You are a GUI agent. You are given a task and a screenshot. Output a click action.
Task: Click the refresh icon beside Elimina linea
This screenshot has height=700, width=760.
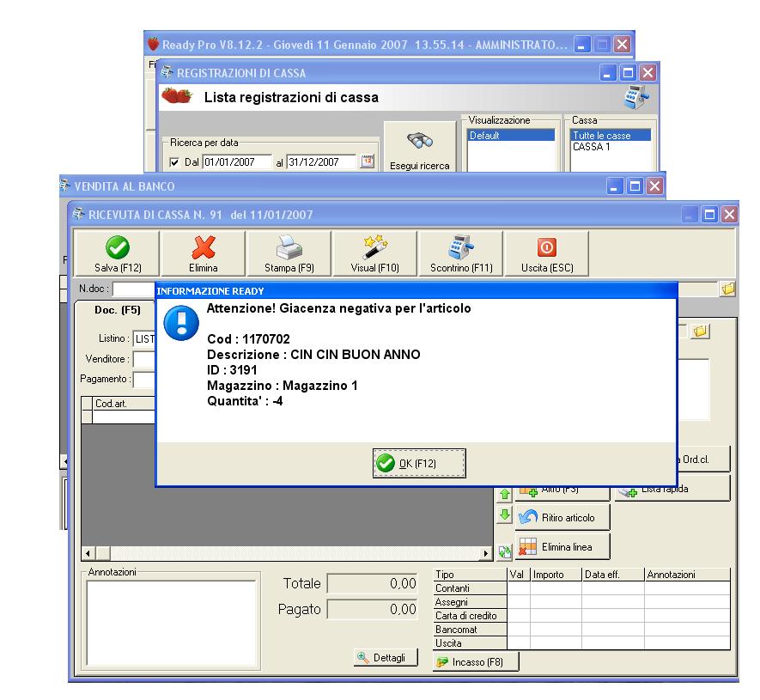pyautogui.click(x=505, y=551)
